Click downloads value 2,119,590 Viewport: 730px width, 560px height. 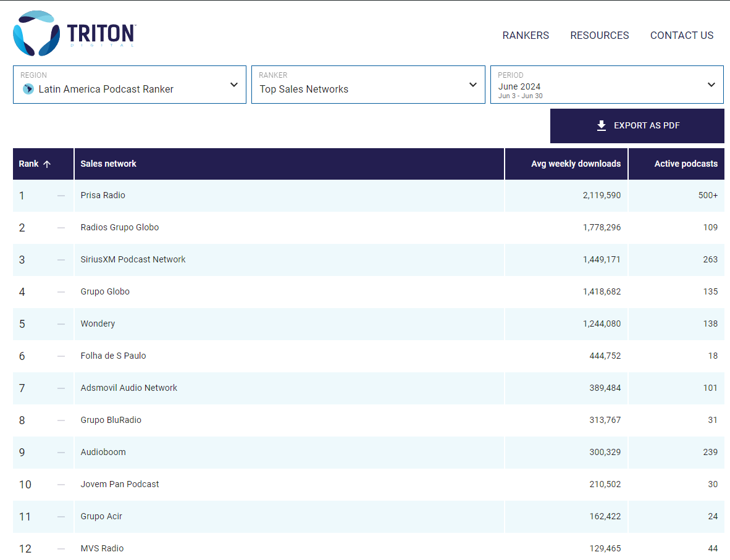[602, 195]
